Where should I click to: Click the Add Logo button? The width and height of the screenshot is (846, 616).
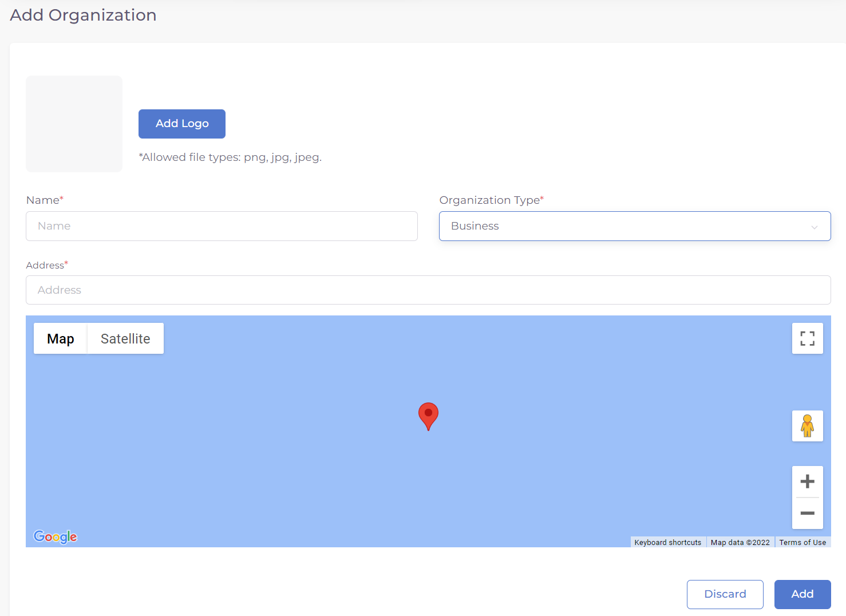(x=182, y=124)
